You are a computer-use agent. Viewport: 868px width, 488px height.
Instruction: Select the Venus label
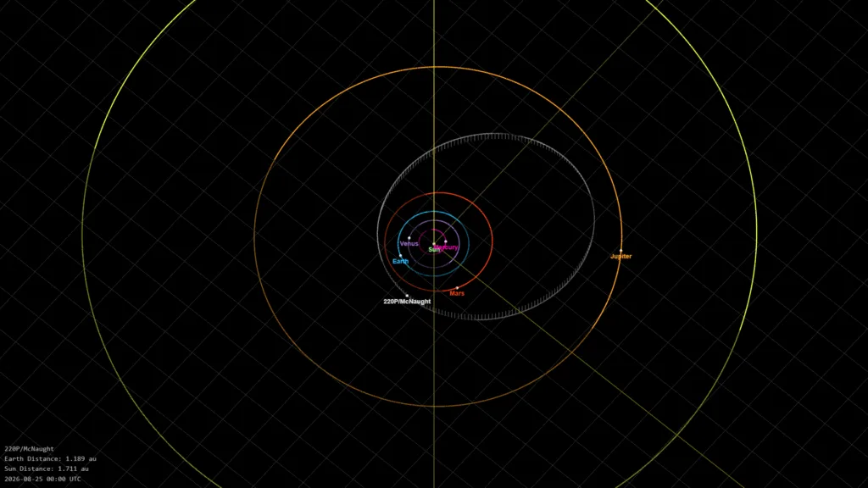[x=409, y=243]
